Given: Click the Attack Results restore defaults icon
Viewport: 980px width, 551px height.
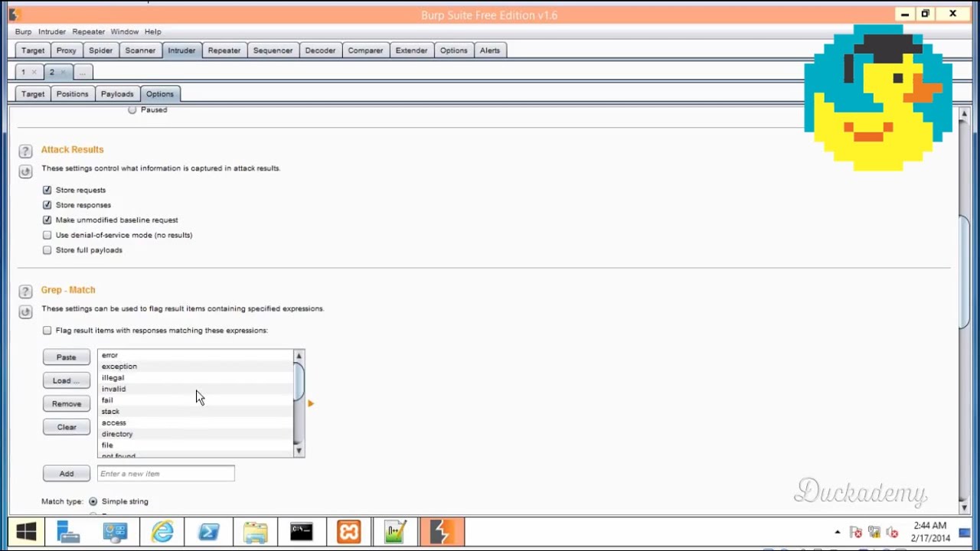Looking at the screenshot, I should pos(25,171).
